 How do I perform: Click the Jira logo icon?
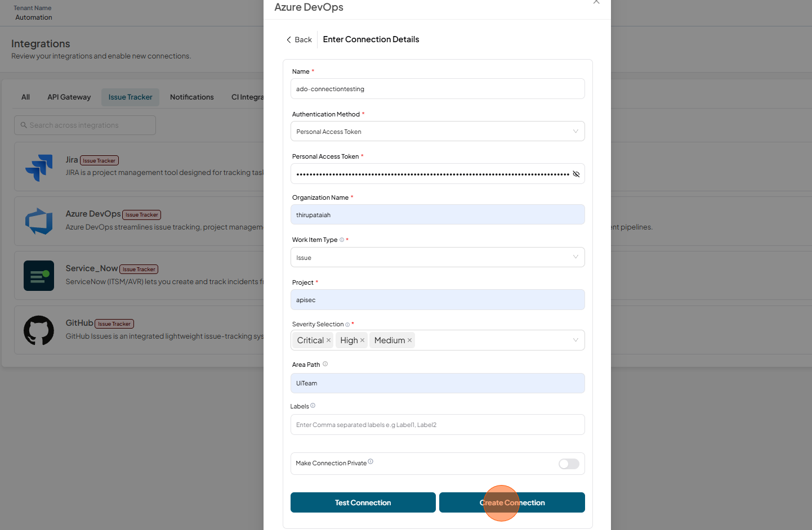tap(39, 167)
